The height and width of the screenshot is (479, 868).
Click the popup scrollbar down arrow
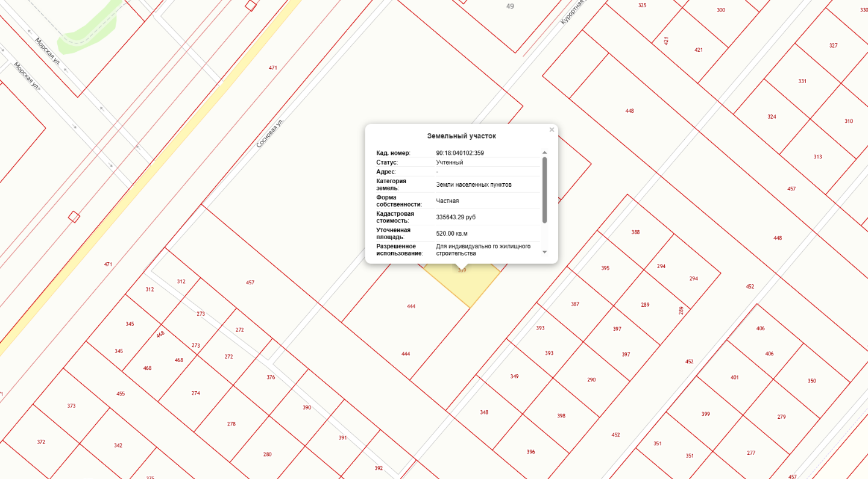pyautogui.click(x=545, y=252)
